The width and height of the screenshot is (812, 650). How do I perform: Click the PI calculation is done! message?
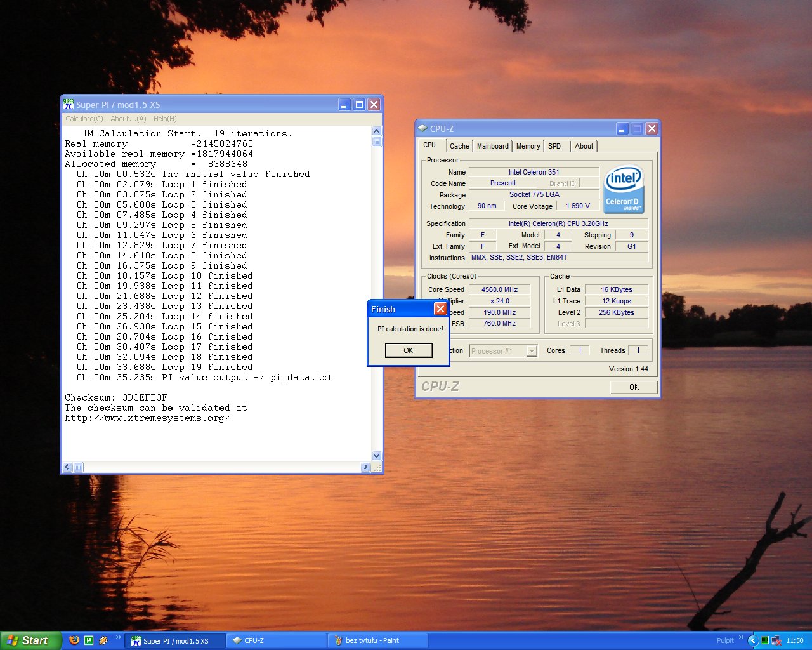(x=410, y=329)
